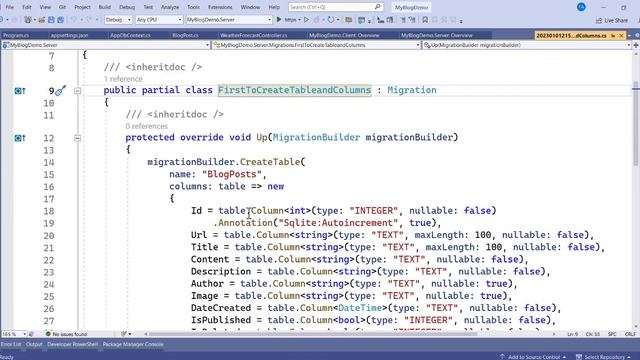
Task: Click the '1 reference' CodeLens link
Action: [123, 79]
